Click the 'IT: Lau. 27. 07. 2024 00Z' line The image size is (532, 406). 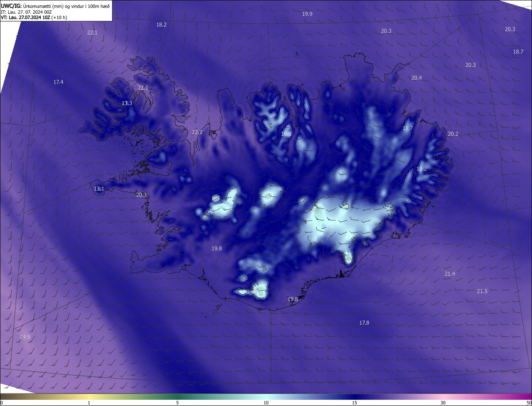(x=26, y=12)
